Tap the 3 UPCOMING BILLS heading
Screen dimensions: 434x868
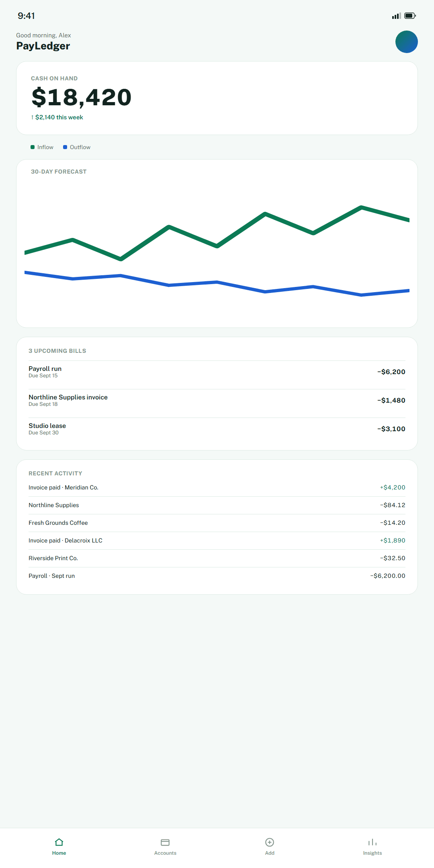pos(57,351)
